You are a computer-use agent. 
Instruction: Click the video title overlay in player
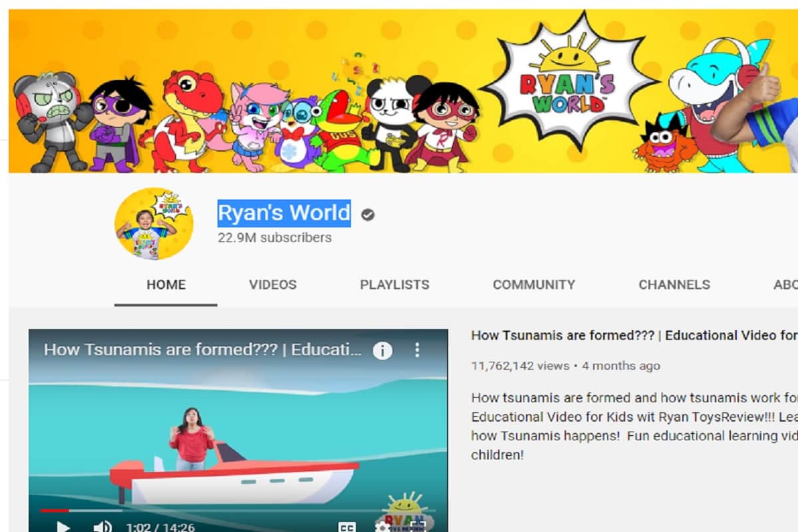[203, 350]
